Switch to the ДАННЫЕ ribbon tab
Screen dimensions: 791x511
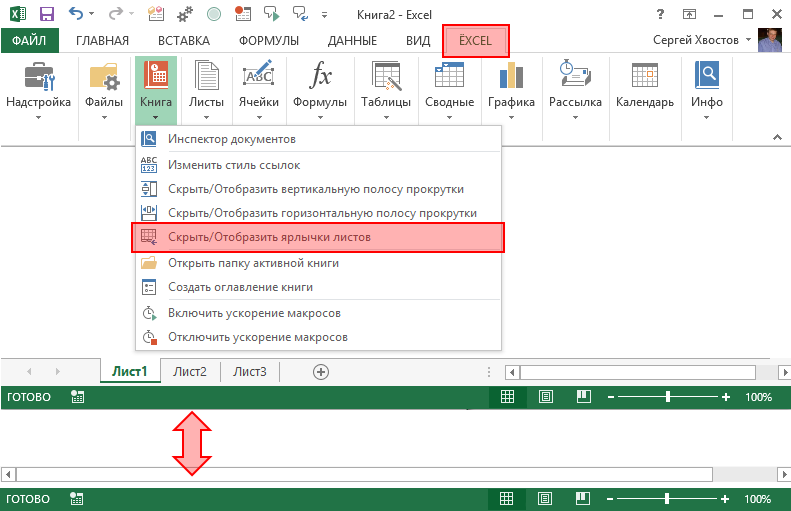352,40
